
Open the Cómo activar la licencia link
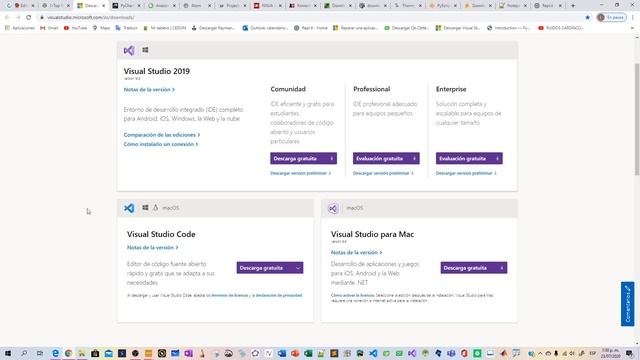pyautogui.click(x=353, y=295)
